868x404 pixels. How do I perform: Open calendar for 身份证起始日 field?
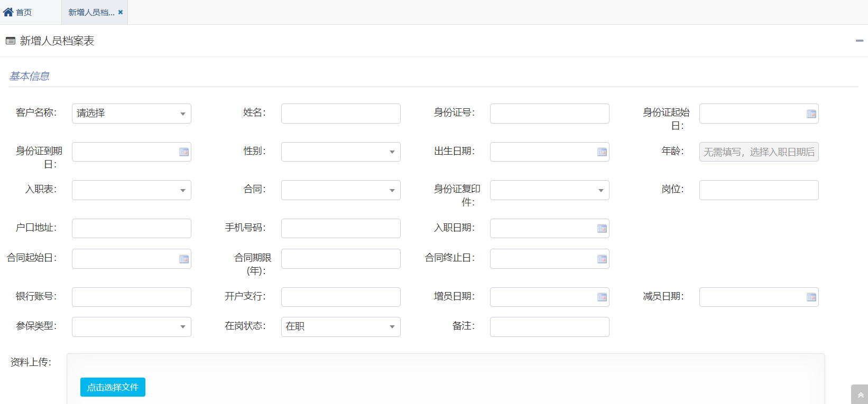click(x=811, y=114)
